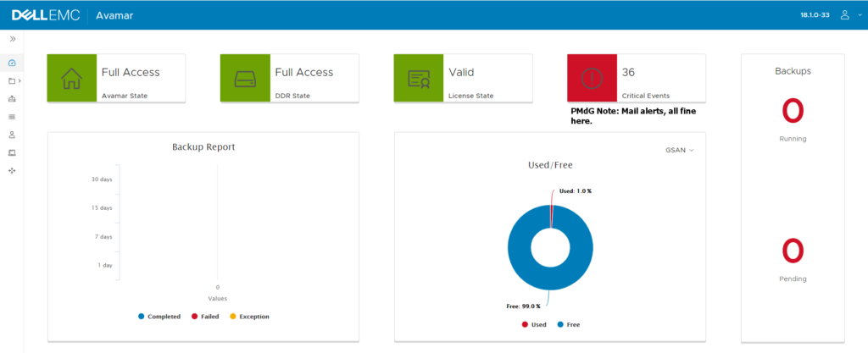Click the green DDR State drive icon

245,79
